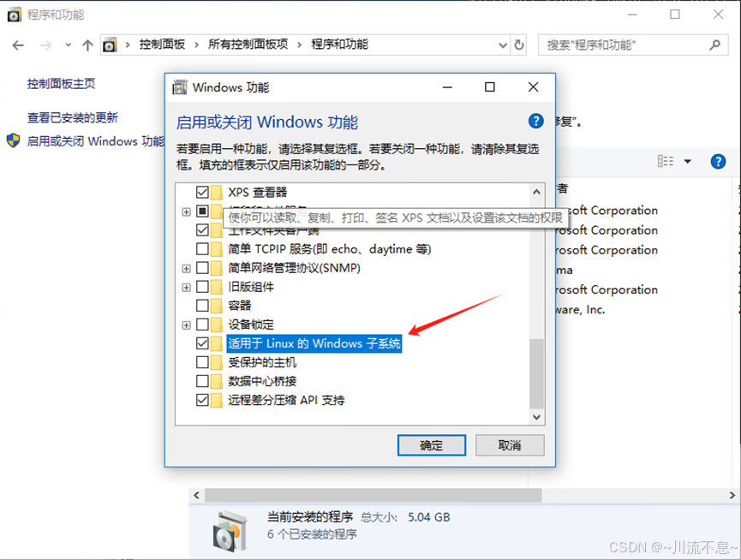Uncheck 适用于 Linux 的 Windows 子系统 checkbox
741x560 pixels.
coord(202,343)
